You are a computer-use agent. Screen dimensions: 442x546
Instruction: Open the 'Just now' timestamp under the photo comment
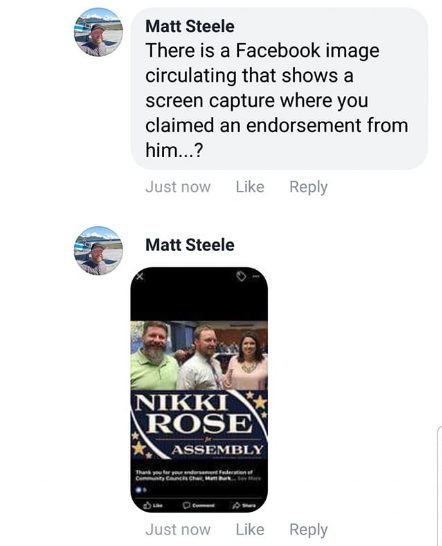(x=178, y=530)
